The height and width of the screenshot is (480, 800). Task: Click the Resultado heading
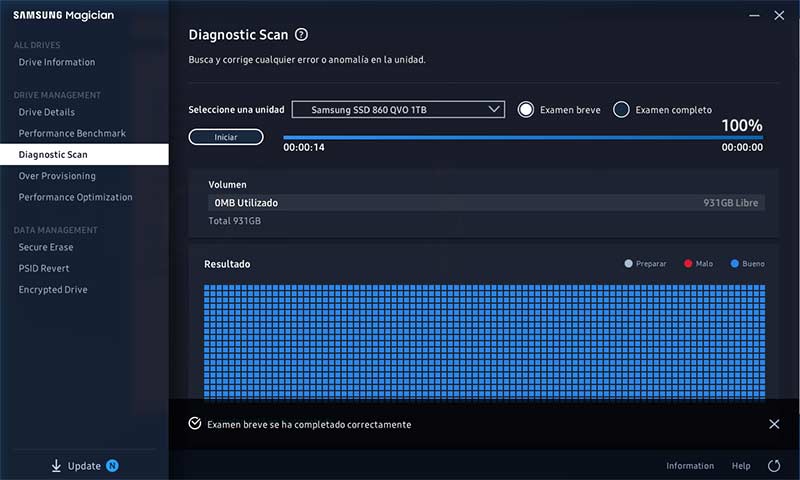(x=227, y=264)
